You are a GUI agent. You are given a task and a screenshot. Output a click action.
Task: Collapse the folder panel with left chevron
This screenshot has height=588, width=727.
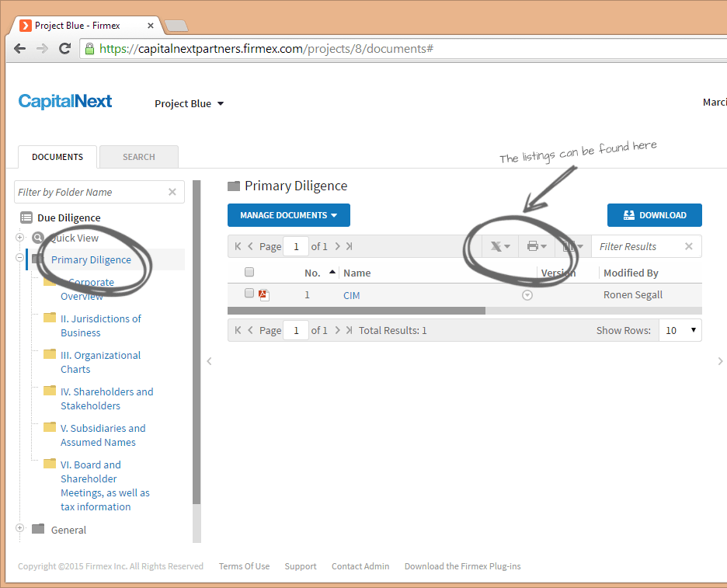pyautogui.click(x=210, y=361)
